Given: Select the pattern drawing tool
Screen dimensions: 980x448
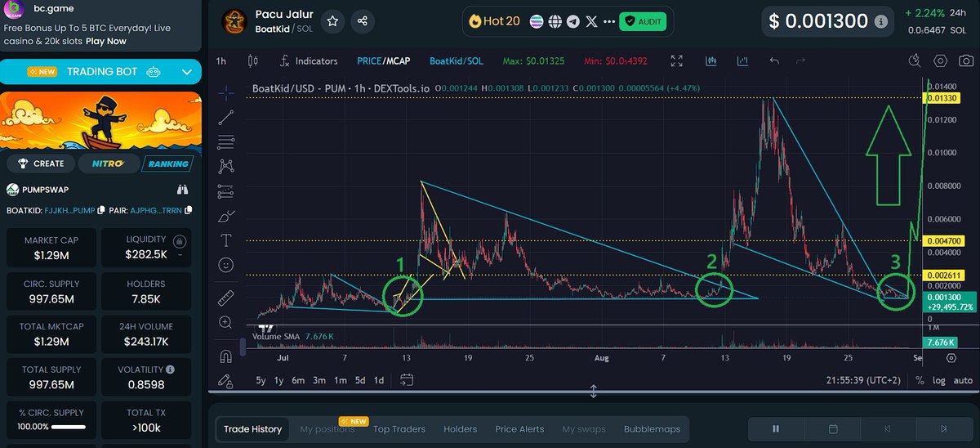Looking at the screenshot, I should (x=226, y=167).
